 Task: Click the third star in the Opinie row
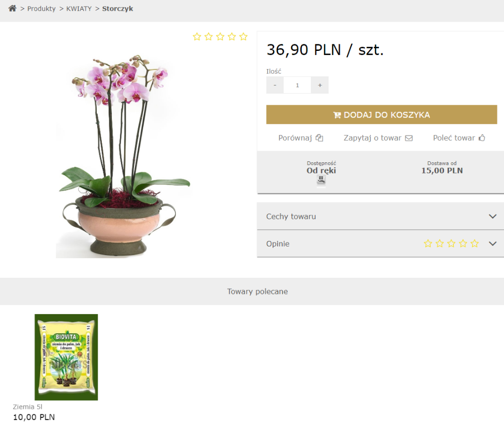coord(451,243)
